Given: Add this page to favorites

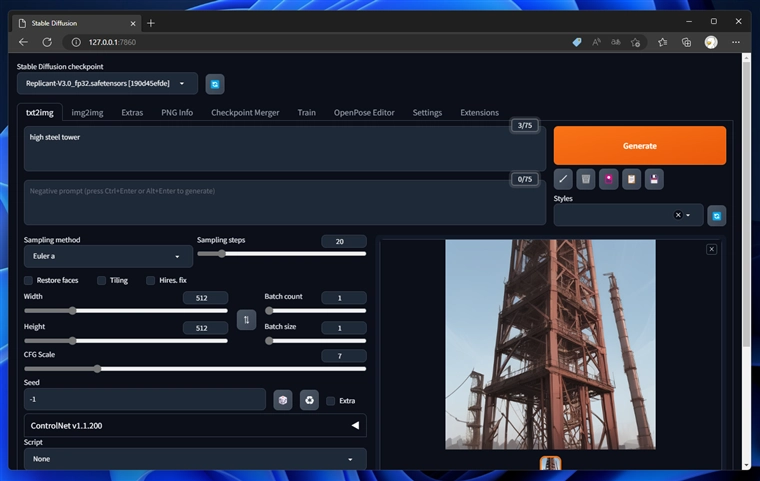Looking at the screenshot, I should tap(635, 42).
